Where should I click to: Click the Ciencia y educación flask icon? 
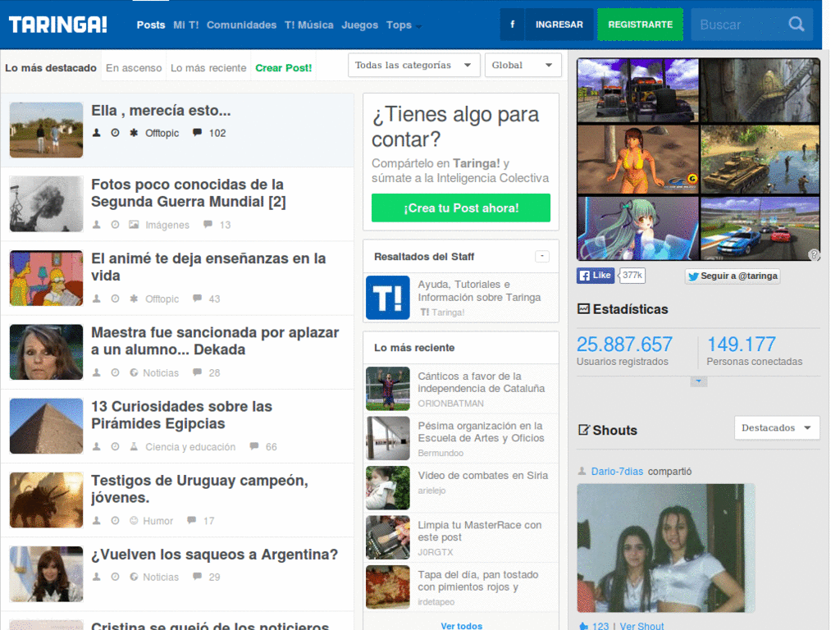click(x=134, y=446)
